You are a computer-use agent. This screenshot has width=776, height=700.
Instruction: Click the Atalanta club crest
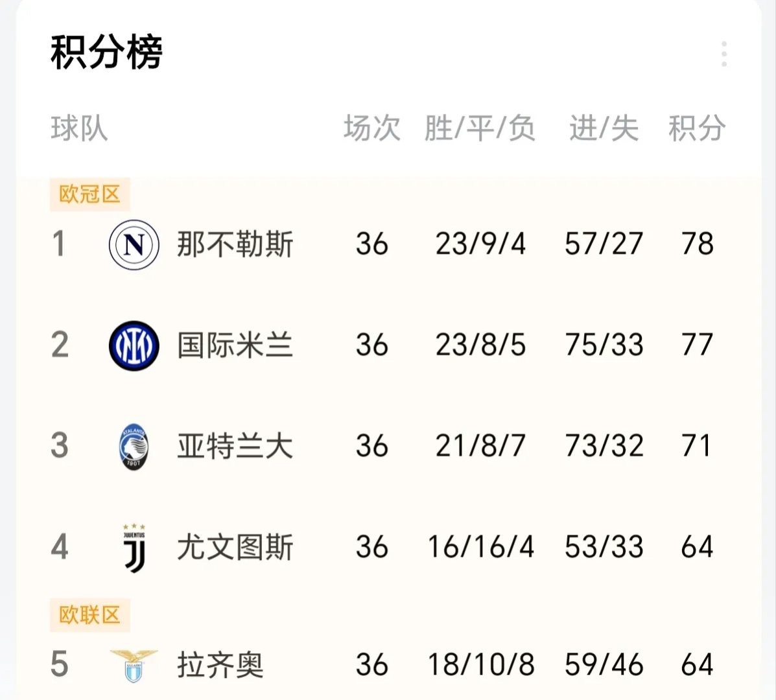click(132, 445)
